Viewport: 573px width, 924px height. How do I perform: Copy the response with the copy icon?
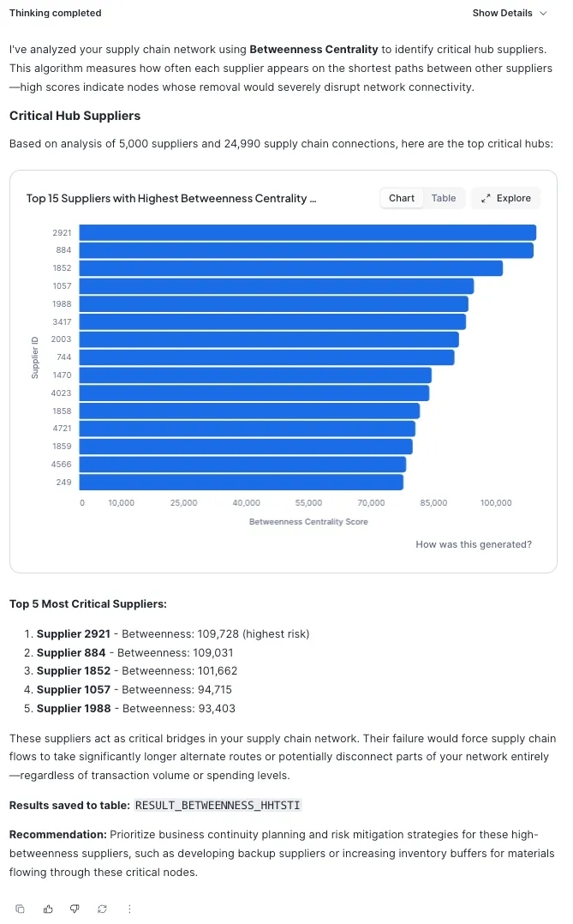pos(21,909)
